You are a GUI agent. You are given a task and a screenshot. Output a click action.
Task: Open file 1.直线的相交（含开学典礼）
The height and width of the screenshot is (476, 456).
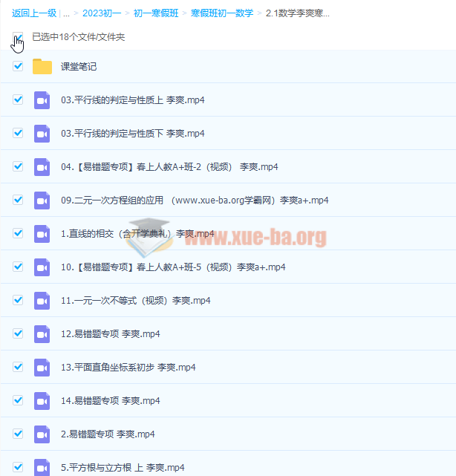(x=126, y=234)
